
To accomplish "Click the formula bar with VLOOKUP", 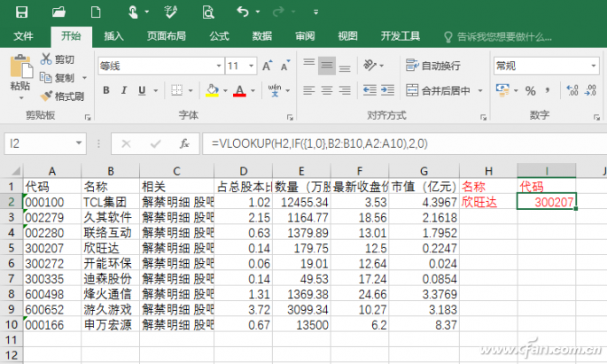I will (404, 143).
